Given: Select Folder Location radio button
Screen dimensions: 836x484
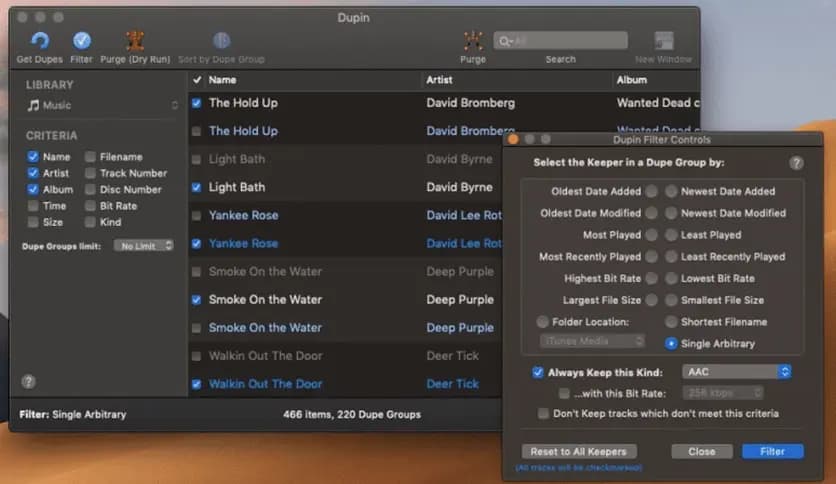Looking at the screenshot, I should [x=542, y=322].
